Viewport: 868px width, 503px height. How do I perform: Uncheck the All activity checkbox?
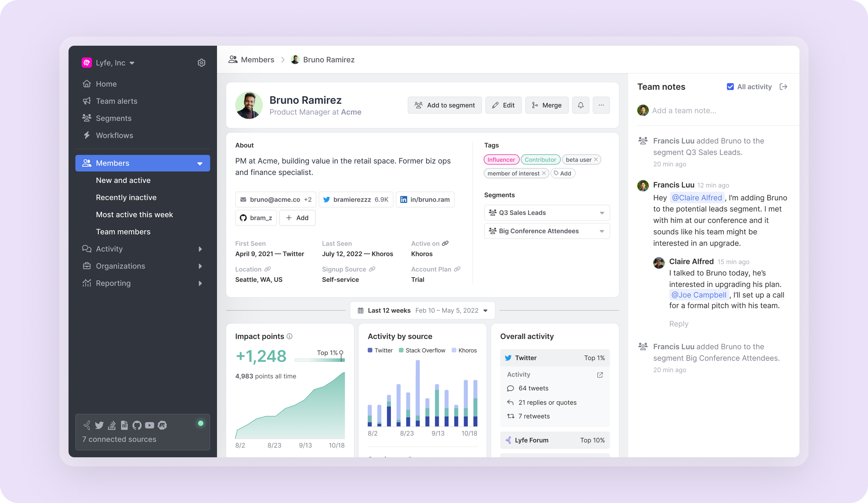pos(730,87)
